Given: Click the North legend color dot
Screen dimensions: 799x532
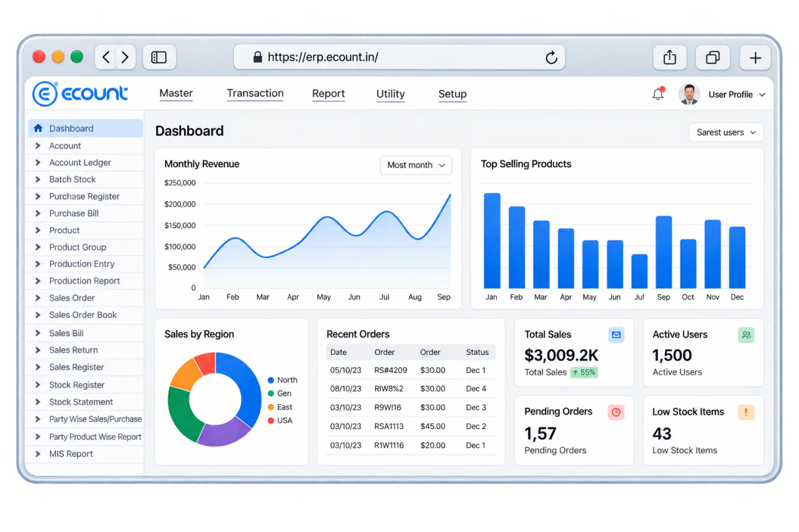Looking at the screenshot, I should (271, 380).
